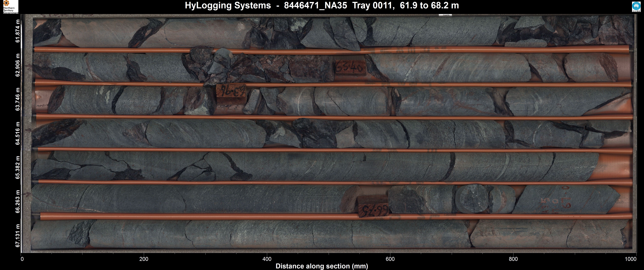Select the 65.382 m depth label

pyautogui.click(x=18, y=167)
